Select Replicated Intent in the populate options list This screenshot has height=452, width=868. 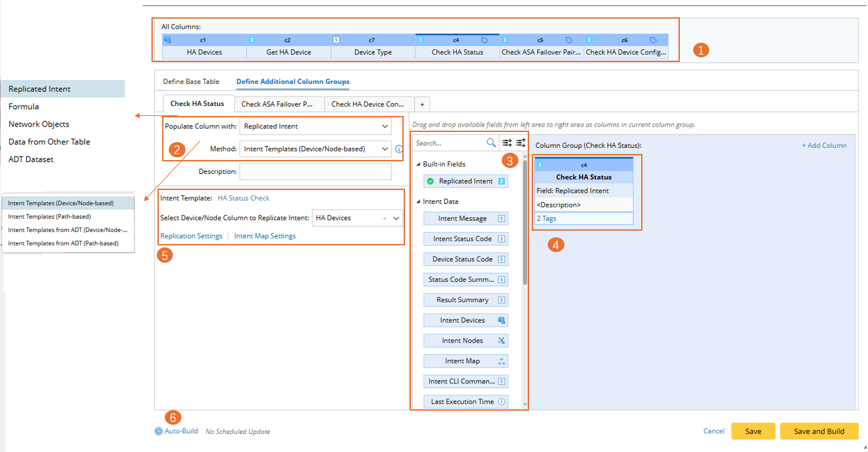(63, 89)
